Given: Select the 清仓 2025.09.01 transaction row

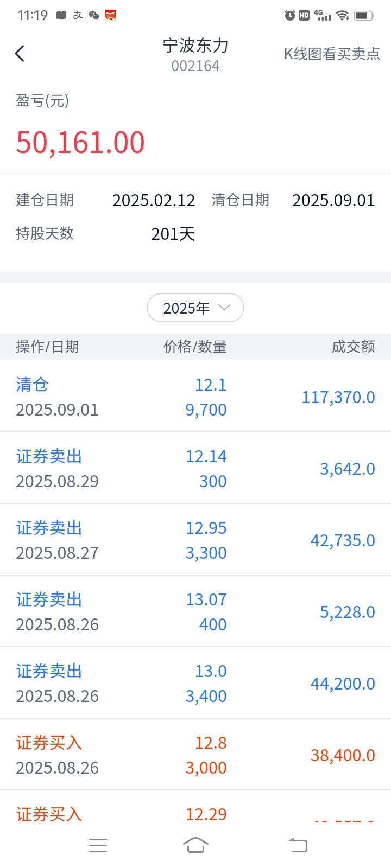Looking at the screenshot, I should pyautogui.click(x=195, y=397).
